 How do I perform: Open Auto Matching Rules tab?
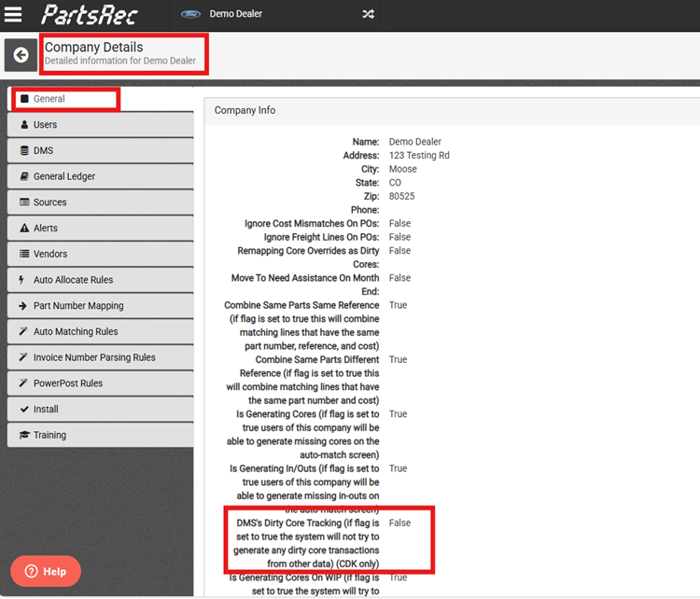coord(101,331)
